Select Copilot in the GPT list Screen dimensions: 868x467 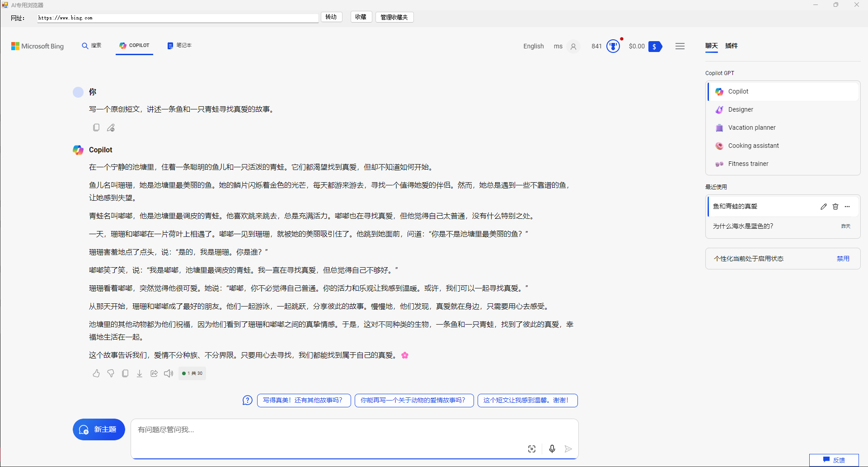(x=783, y=91)
